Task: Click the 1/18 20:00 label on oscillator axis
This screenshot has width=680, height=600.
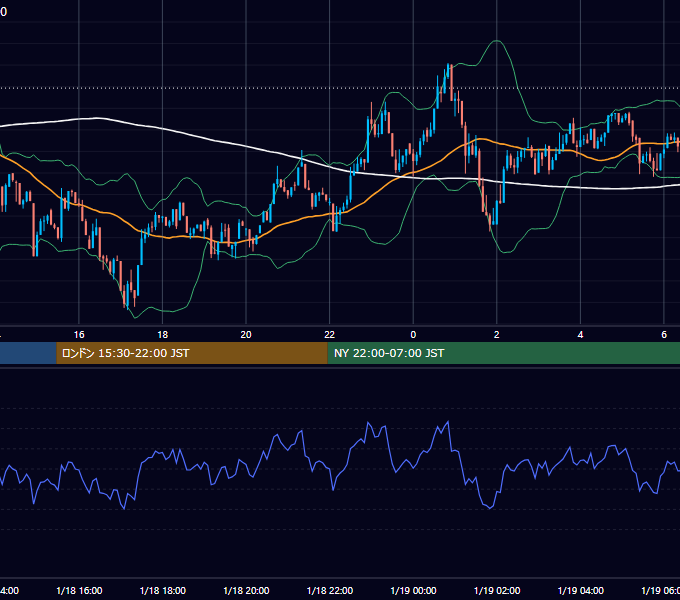Action: click(x=246, y=590)
